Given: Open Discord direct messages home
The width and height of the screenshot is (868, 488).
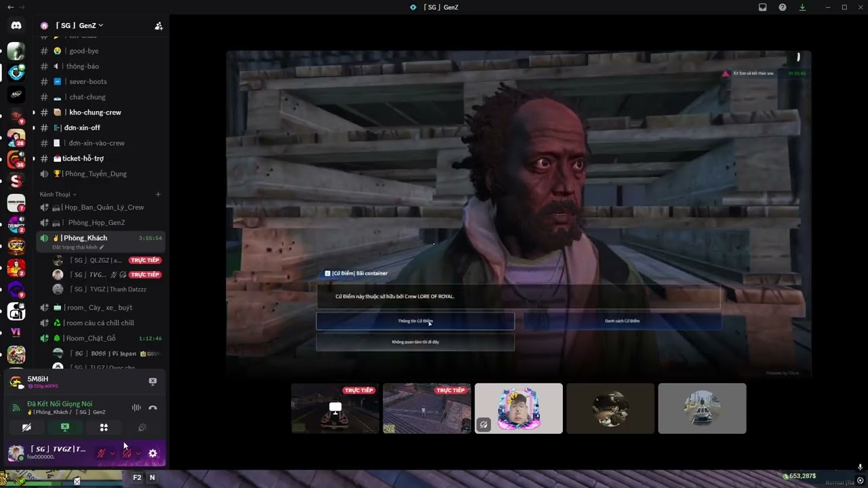Looking at the screenshot, I should coord(16,26).
